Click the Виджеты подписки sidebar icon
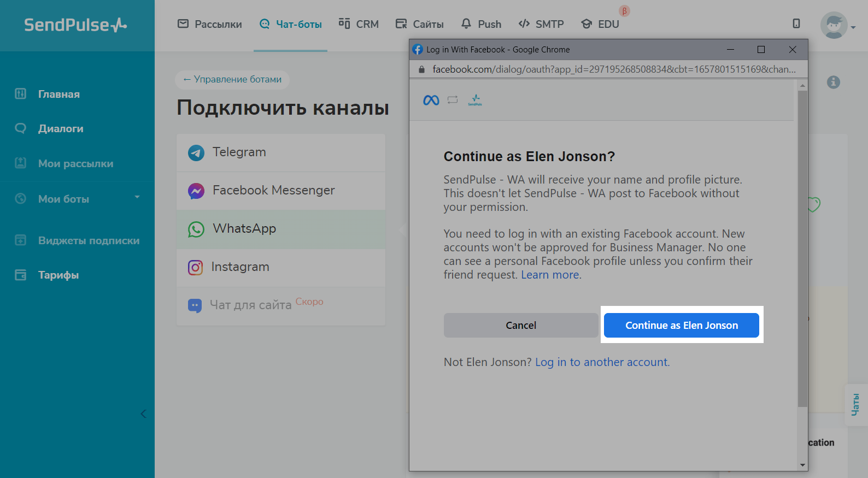 (20, 240)
